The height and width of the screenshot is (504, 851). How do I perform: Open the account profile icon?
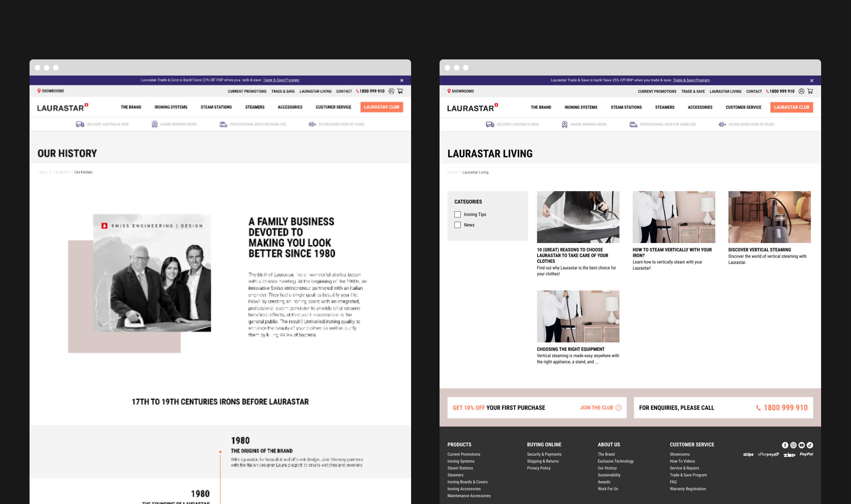[x=801, y=91]
